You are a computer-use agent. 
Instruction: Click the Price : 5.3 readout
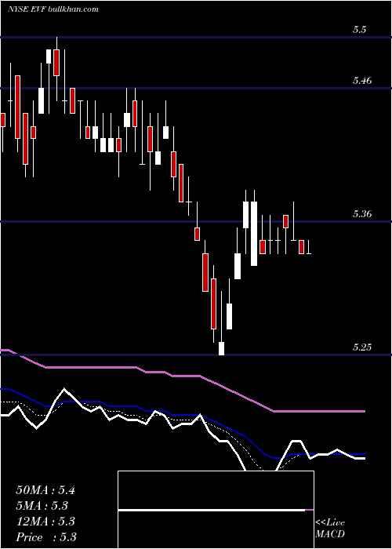46,537
